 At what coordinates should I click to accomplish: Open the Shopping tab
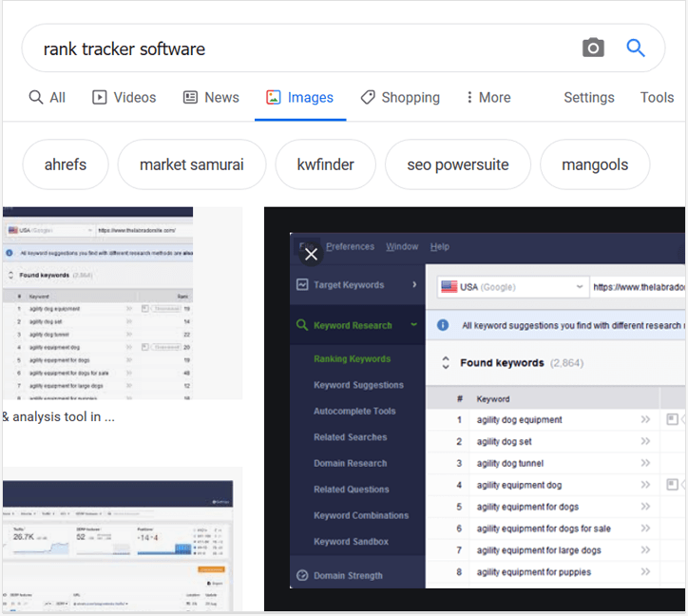pos(400,97)
